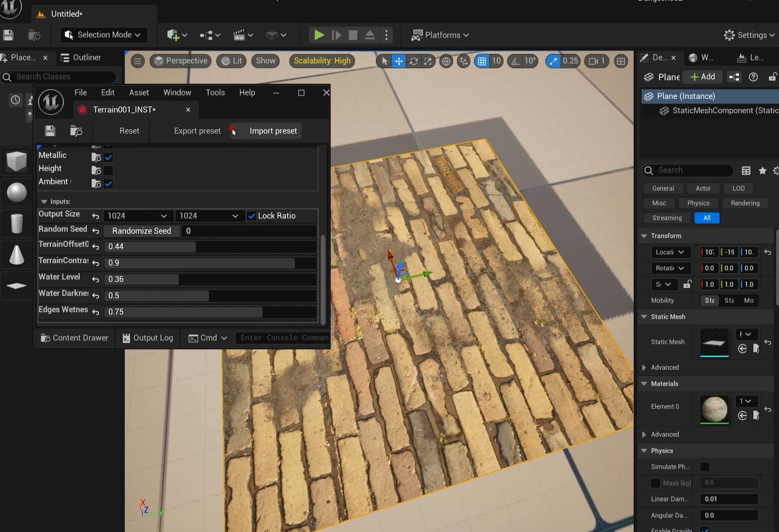Viewport: 779px width, 532px height.
Task: Reset the Water Level value arrow
Action: pyautogui.click(x=95, y=280)
